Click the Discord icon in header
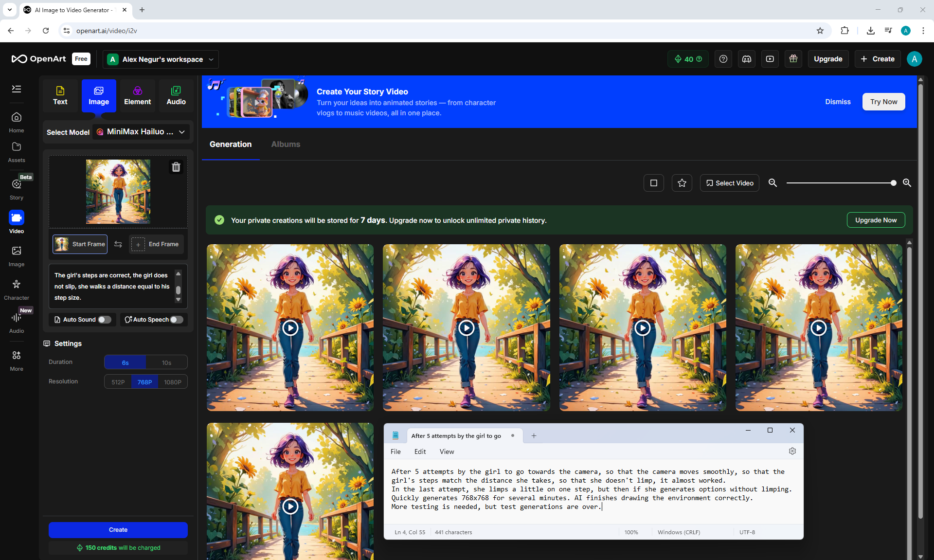This screenshot has height=560, width=934. click(x=746, y=59)
